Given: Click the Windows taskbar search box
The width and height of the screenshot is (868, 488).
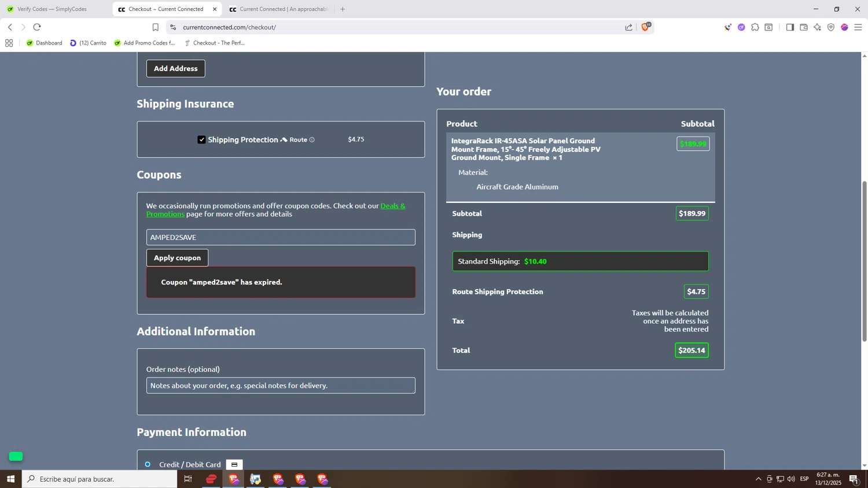Looking at the screenshot, I should [100, 479].
